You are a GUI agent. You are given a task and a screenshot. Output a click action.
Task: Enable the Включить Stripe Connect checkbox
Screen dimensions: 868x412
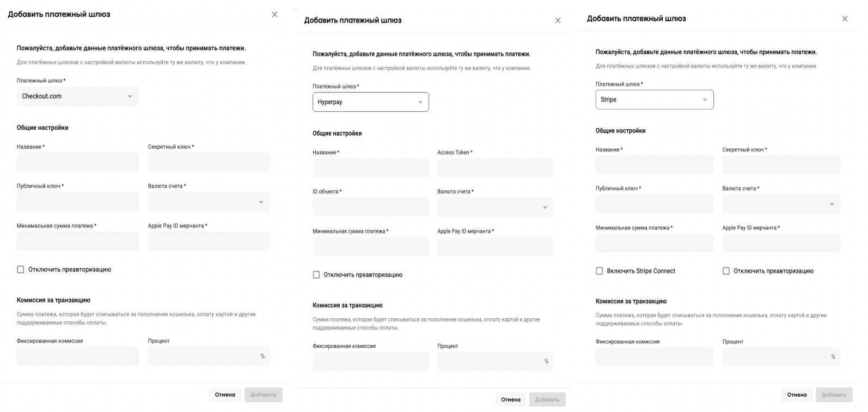tap(600, 271)
